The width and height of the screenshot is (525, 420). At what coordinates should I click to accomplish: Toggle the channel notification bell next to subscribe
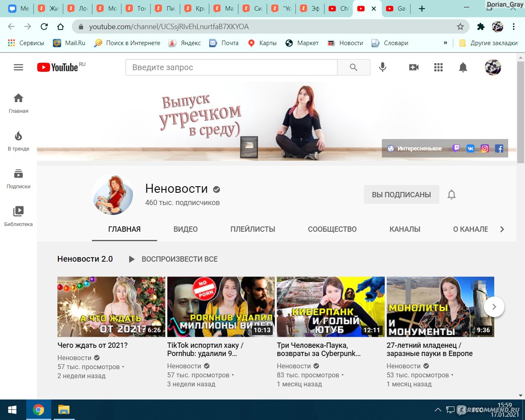pos(452,194)
